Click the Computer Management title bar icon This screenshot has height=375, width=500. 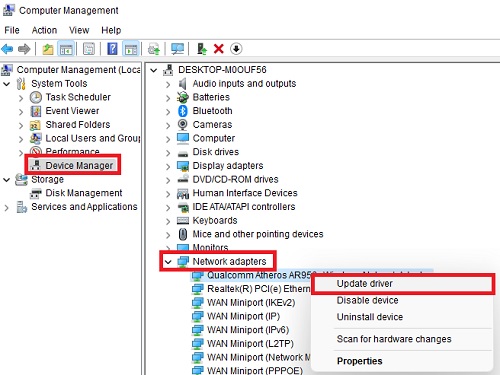pyautogui.click(x=8, y=10)
